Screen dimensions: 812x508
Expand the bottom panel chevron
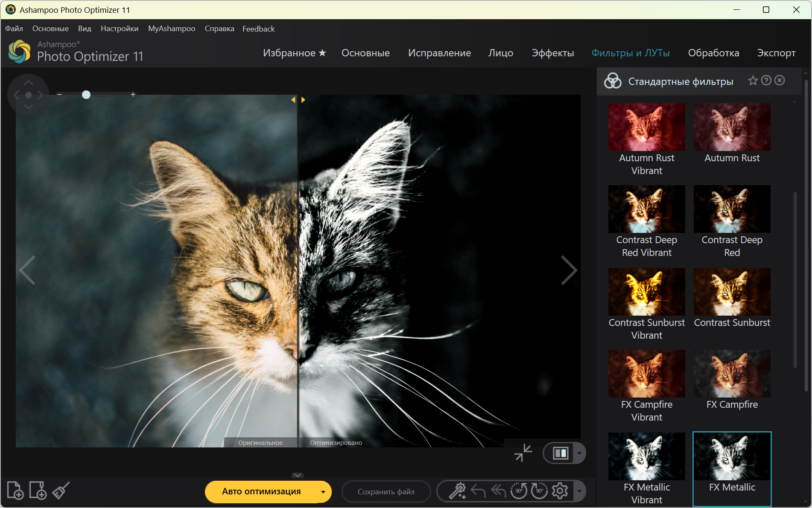coord(298,475)
